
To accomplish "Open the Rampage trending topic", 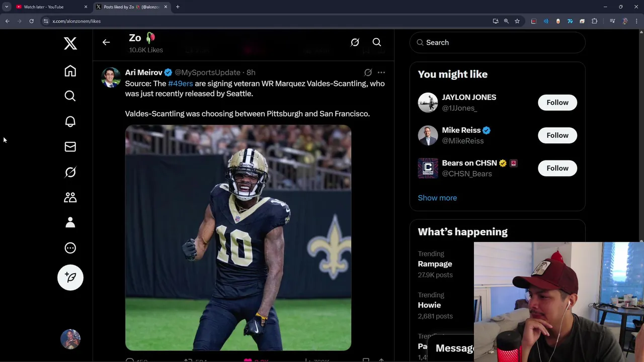I will [435, 264].
